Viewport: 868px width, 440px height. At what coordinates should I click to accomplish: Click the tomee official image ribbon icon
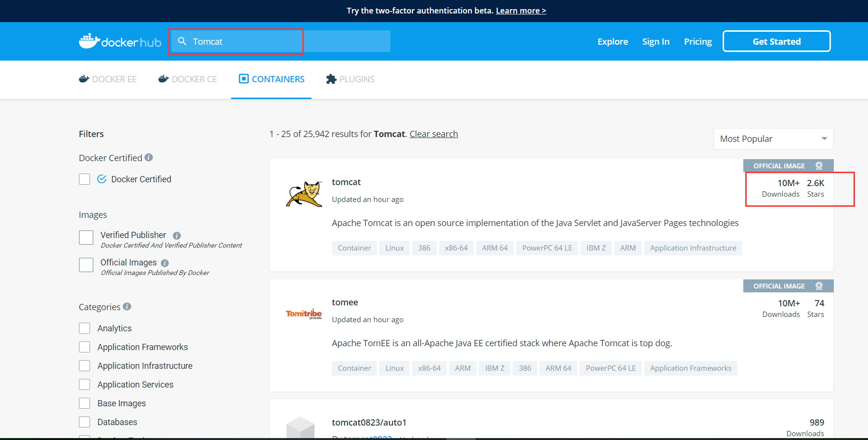point(819,286)
